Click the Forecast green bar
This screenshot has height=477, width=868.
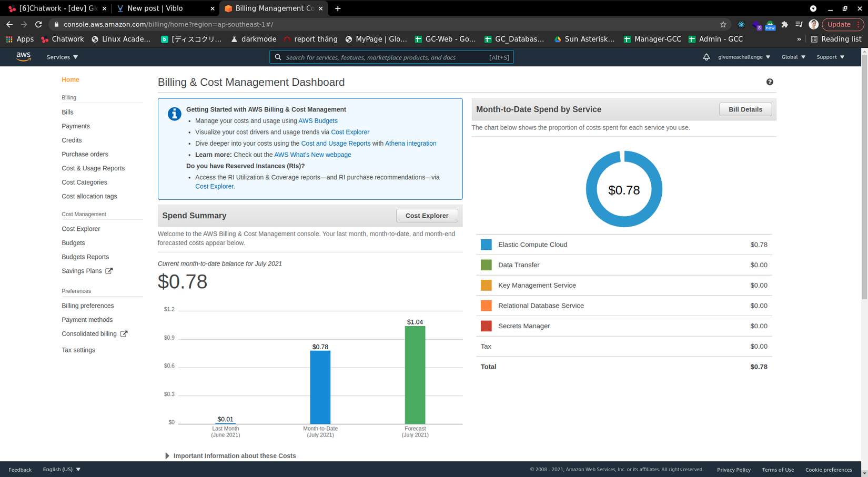[415, 375]
